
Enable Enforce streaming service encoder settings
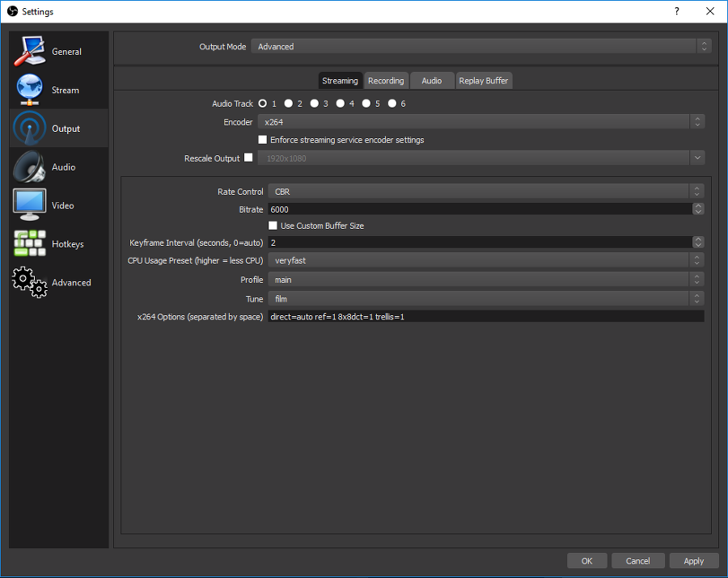tap(262, 140)
